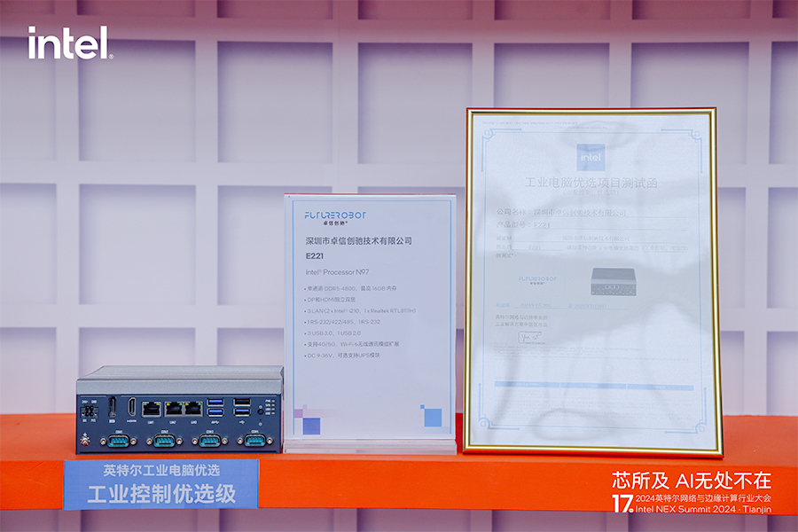Click the LAN2 Ethernet port

pos(174,409)
